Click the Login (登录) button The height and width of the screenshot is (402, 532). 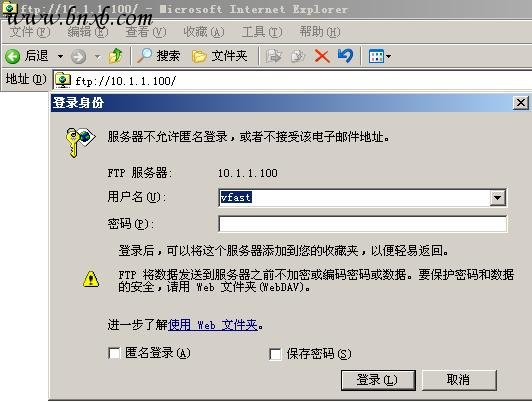(378, 380)
